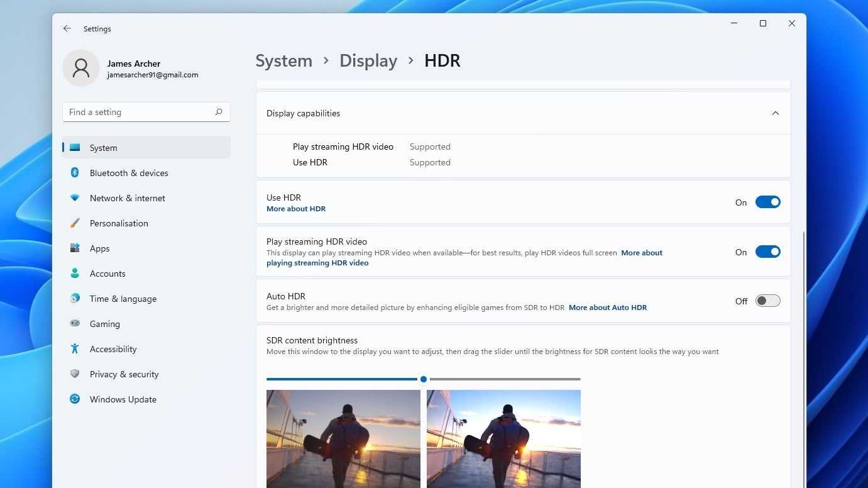868x488 pixels.
Task: Click the Accessibility text label
Action: [x=113, y=349]
